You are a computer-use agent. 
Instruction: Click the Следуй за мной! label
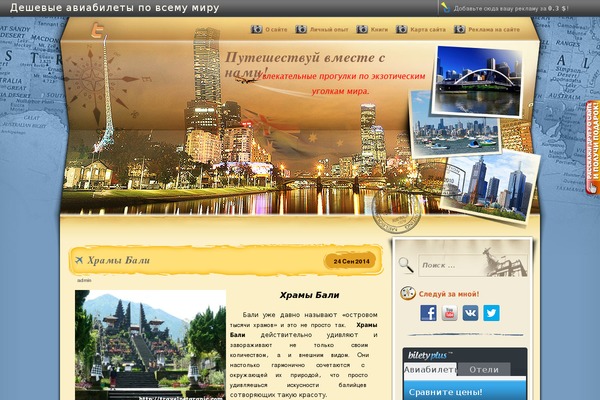449,294
